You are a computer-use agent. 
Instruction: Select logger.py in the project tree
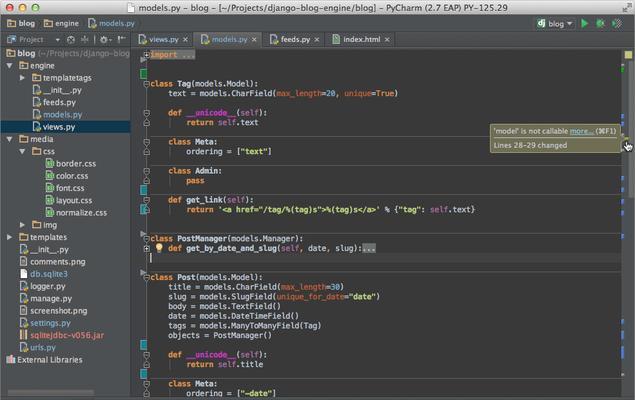[43, 286]
